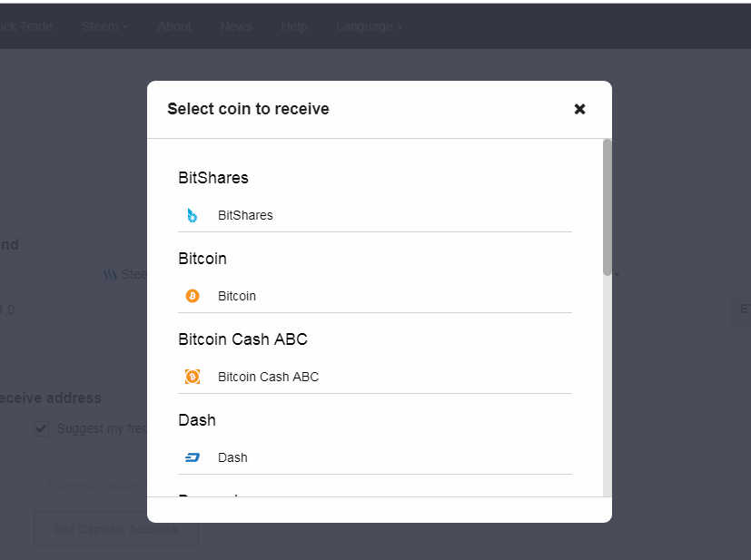Choose Bitcoin from the coin list
This screenshot has width=751, height=560.
point(375,296)
